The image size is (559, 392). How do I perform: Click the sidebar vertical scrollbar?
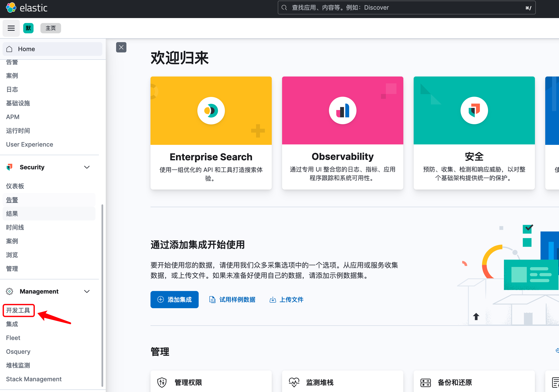102,296
